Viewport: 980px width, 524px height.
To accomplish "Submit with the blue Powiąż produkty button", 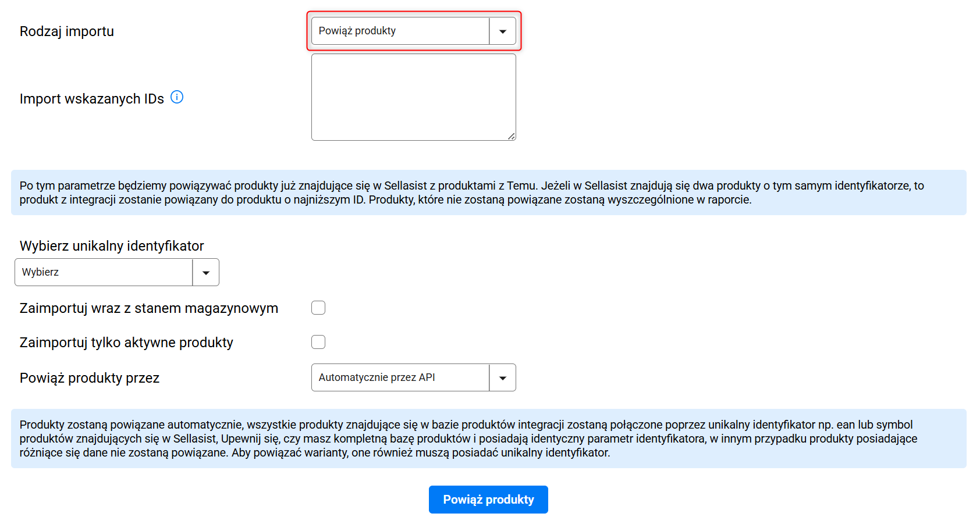I will coord(488,500).
